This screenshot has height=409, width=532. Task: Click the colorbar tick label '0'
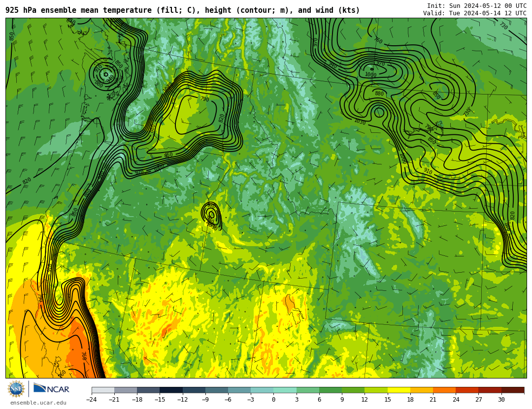point(274,400)
